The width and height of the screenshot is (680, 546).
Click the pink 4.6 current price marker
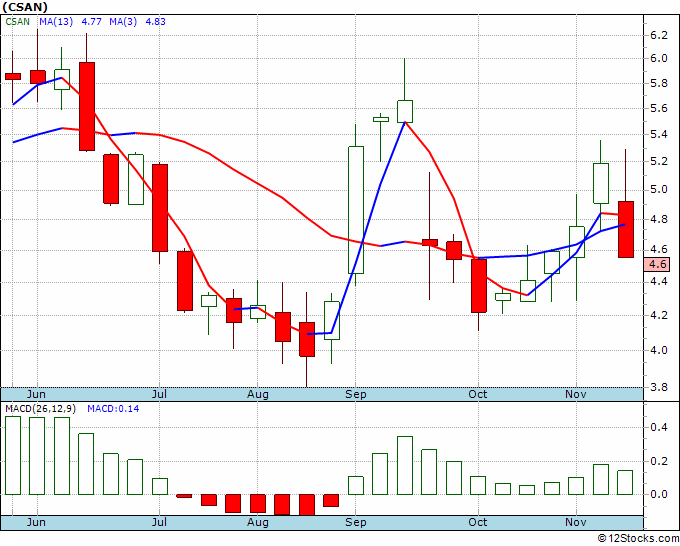click(657, 264)
